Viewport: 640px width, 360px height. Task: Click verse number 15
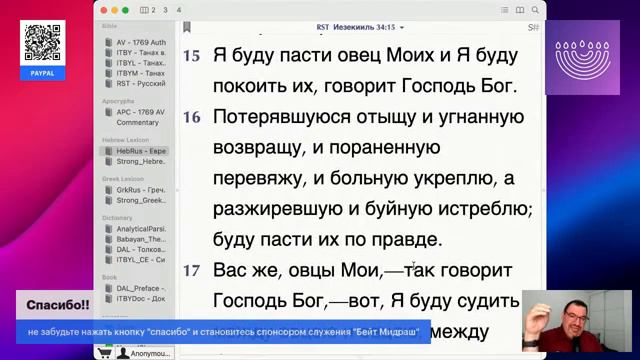point(191,56)
